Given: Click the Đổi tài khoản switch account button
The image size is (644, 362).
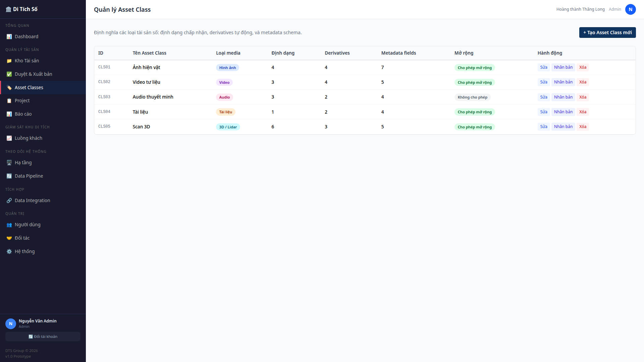Looking at the screenshot, I should 43,337.
